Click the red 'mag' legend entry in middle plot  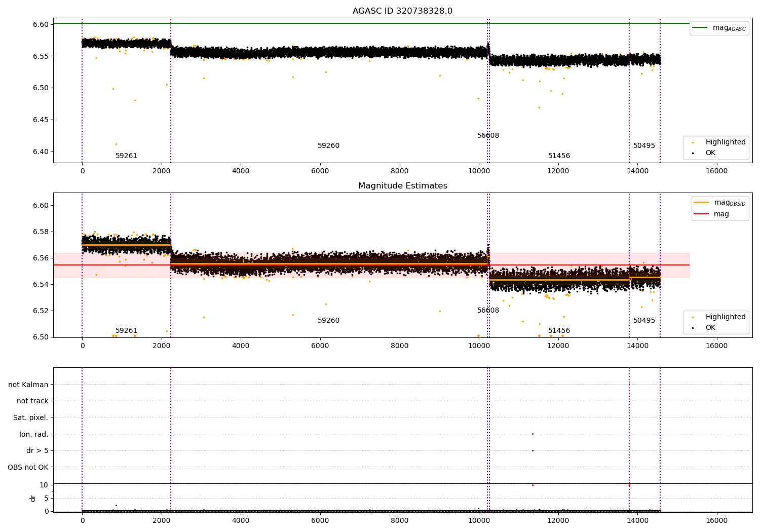click(711, 214)
